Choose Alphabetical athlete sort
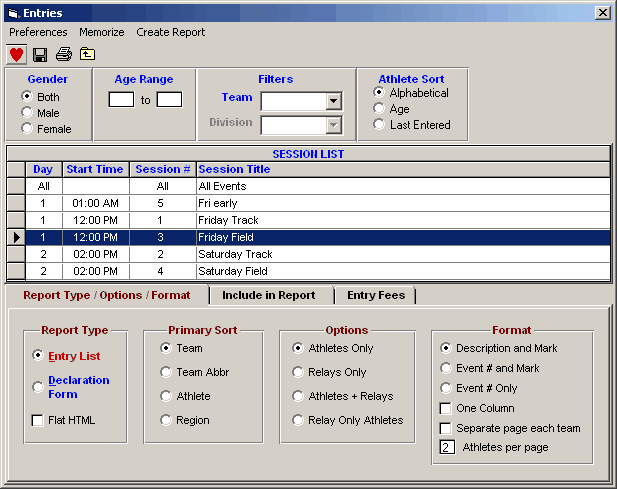This screenshot has width=617, height=489. (379, 92)
